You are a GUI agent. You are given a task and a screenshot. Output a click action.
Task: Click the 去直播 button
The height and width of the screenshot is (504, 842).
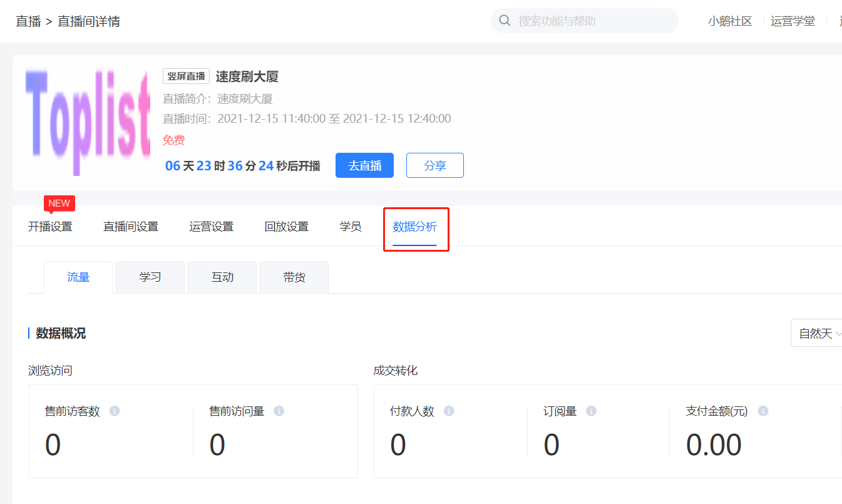(364, 165)
